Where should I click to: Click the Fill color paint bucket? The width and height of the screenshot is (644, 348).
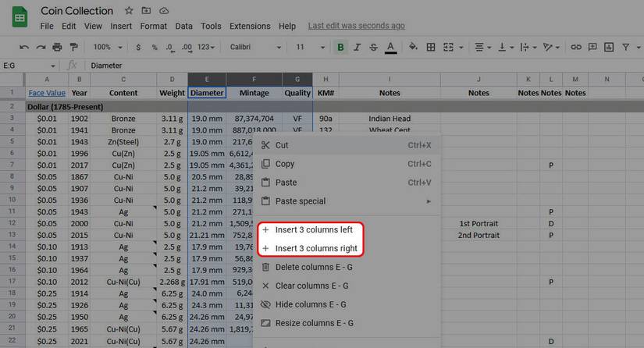(x=413, y=48)
